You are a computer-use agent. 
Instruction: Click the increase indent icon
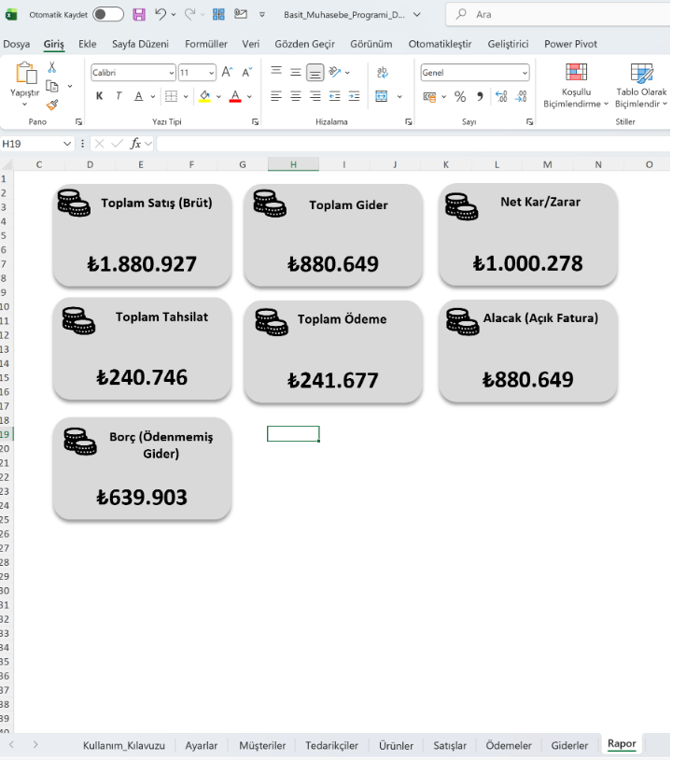coord(354,96)
